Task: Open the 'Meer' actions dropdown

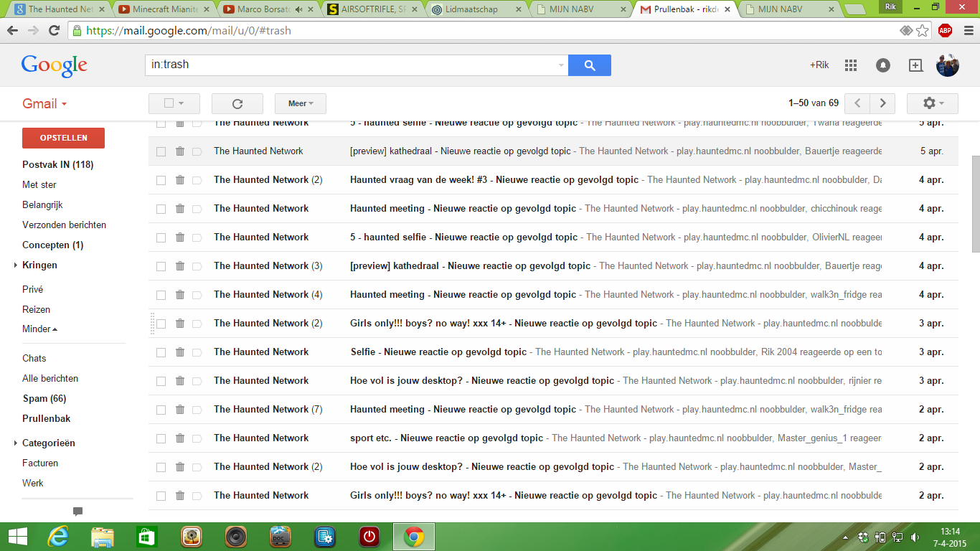Action: tap(301, 103)
